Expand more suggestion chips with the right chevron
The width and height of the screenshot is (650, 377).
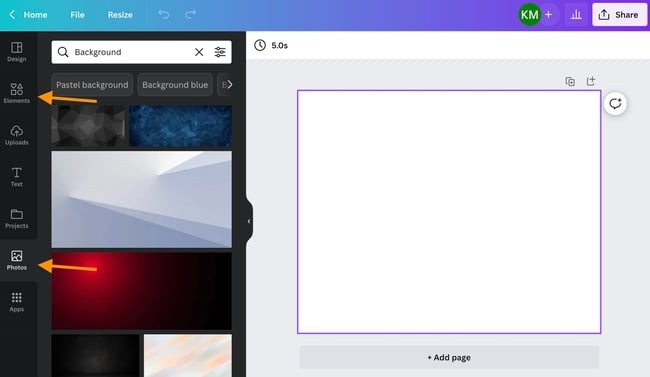click(x=229, y=85)
